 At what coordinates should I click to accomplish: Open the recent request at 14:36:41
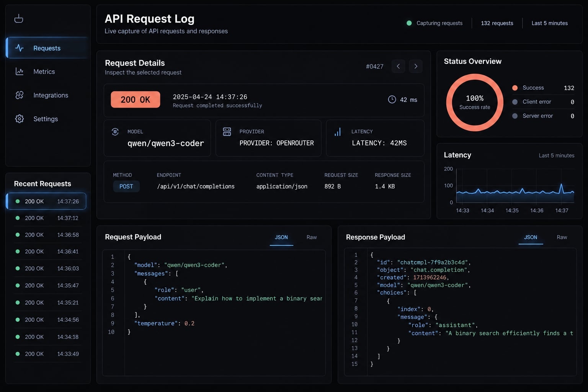(x=48, y=252)
